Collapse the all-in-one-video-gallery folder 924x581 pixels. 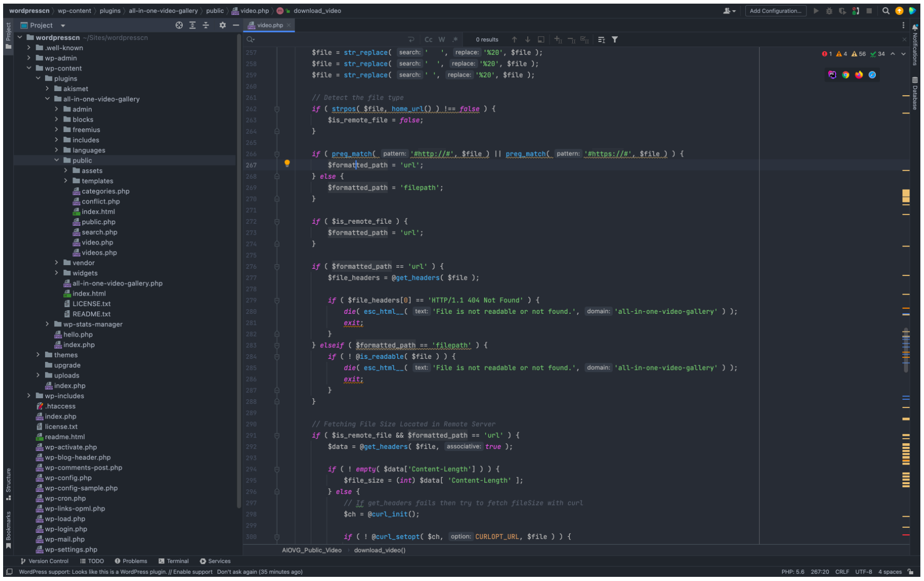coord(48,99)
